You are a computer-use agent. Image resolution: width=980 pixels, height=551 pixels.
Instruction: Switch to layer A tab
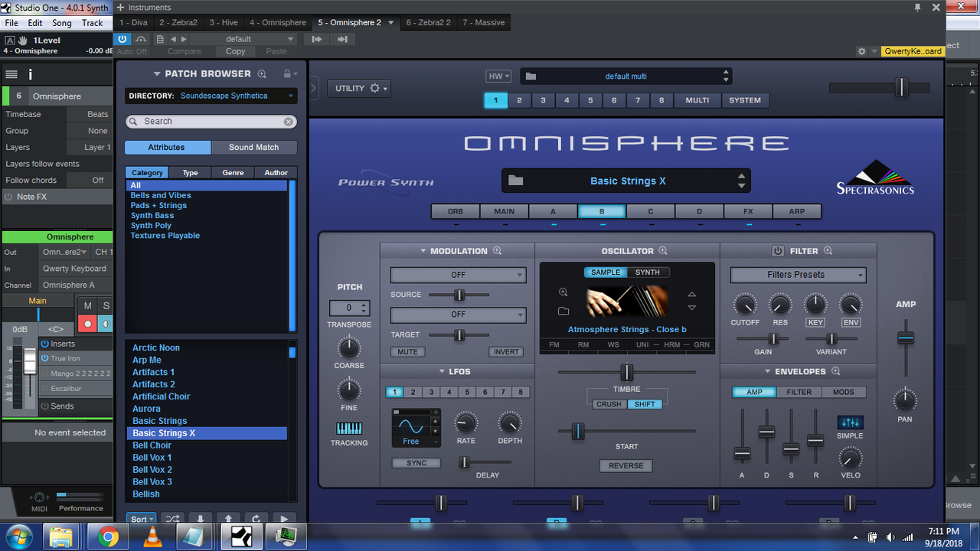tap(553, 211)
